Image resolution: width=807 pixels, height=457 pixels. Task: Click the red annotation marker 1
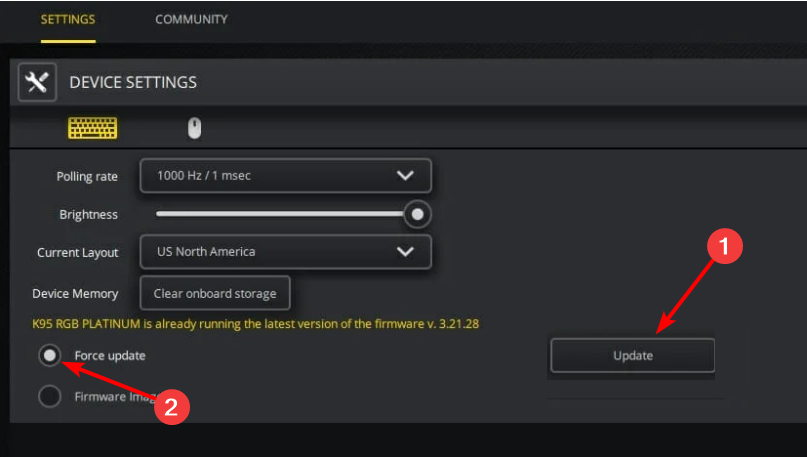pos(725,246)
